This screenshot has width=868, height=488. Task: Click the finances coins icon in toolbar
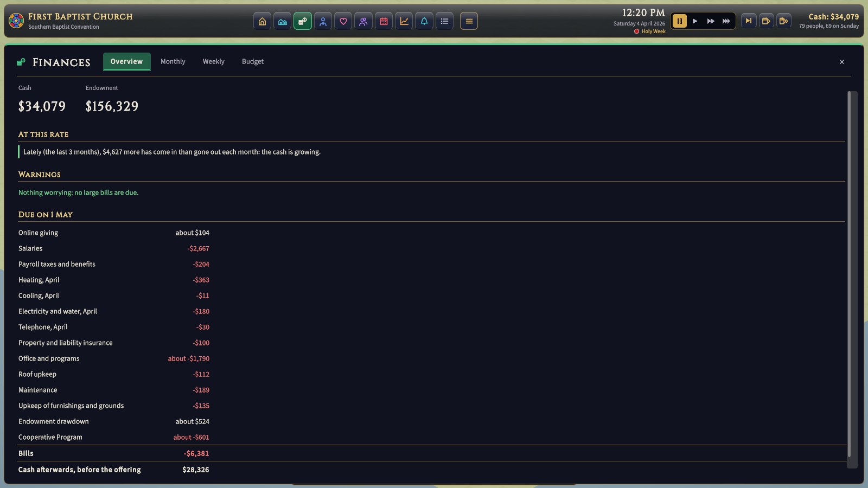(303, 21)
